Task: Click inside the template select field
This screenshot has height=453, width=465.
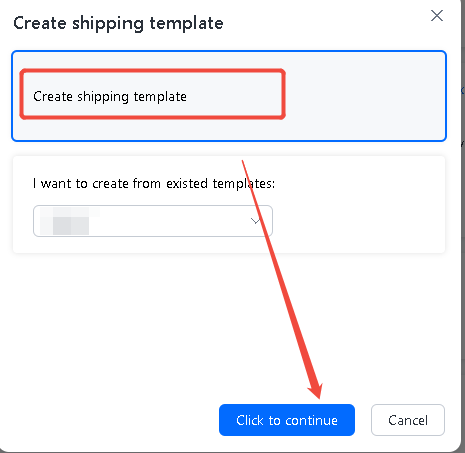Action: tap(153, 221)
